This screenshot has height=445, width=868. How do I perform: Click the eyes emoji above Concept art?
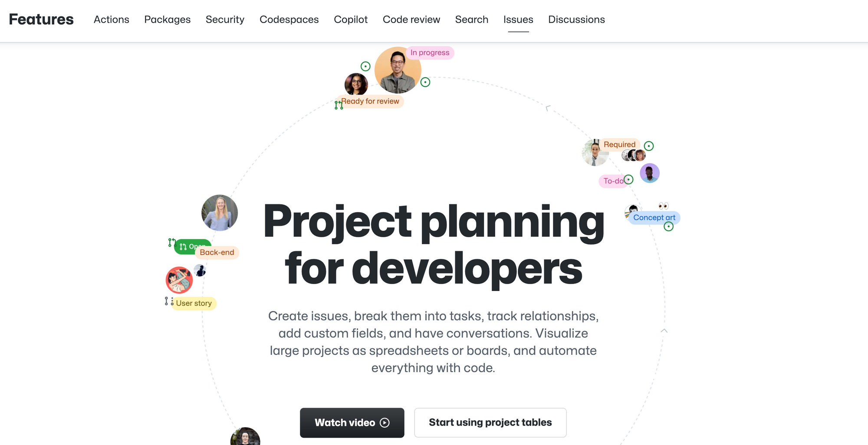663,206
